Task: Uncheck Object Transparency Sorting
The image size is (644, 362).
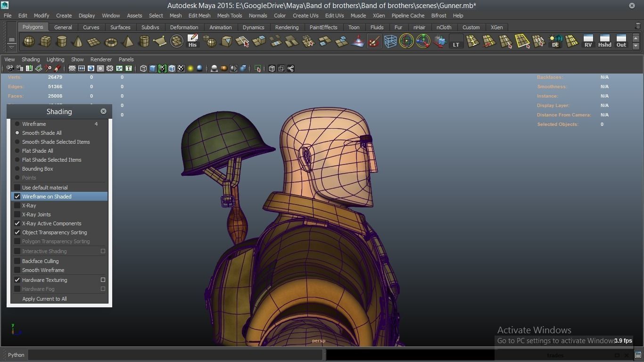Action: pyautogui.click(x=17, y=232)
